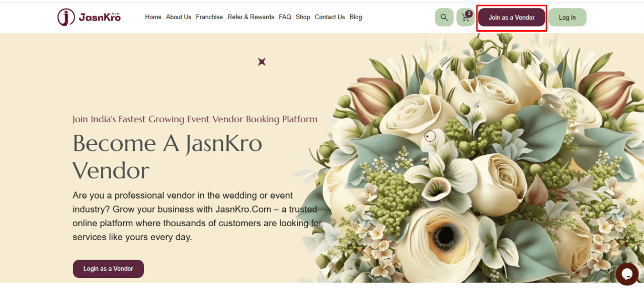Go to the Home menu item
This screenshot has width=644, height=289.
click(x=153, y=17)
